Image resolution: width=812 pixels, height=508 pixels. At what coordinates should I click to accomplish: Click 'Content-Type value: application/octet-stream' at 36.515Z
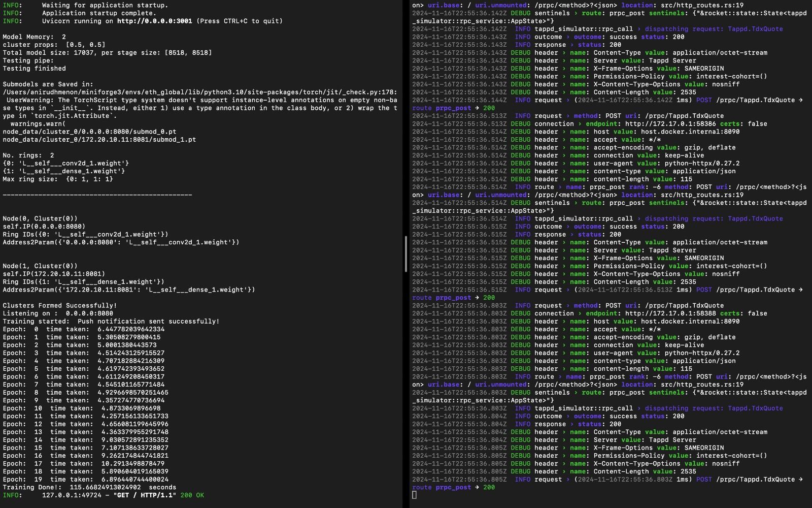point(668,242)
